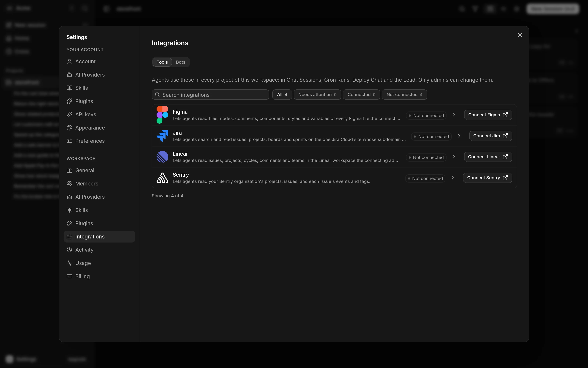Select the All filter chip
588x368 pixels.
click(282, 95)
